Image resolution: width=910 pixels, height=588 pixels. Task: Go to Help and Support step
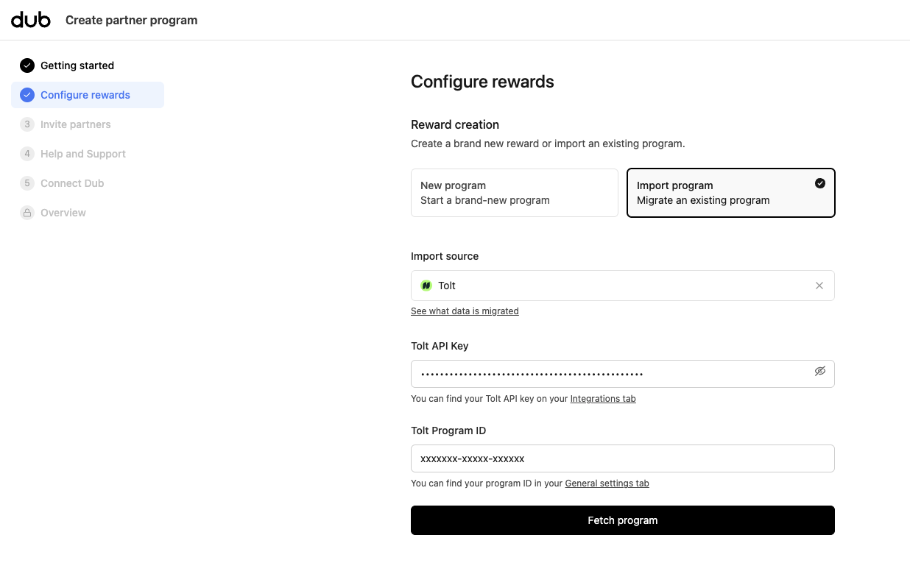tap(83, 154)
